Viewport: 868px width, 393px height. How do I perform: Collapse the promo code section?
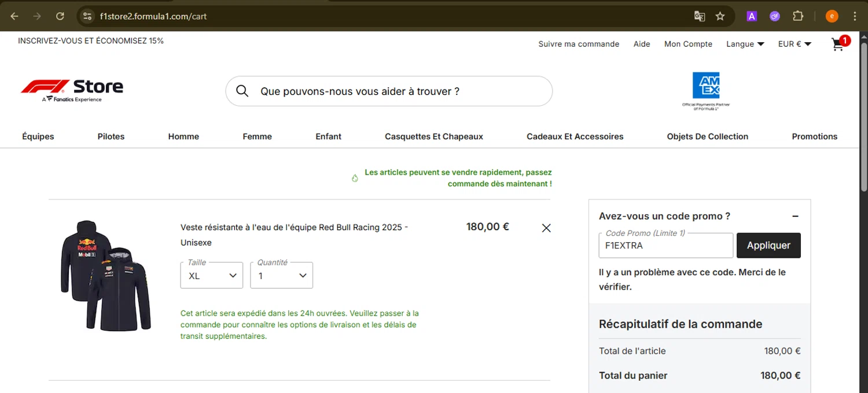pyautogui.click(x=795, y=216)
